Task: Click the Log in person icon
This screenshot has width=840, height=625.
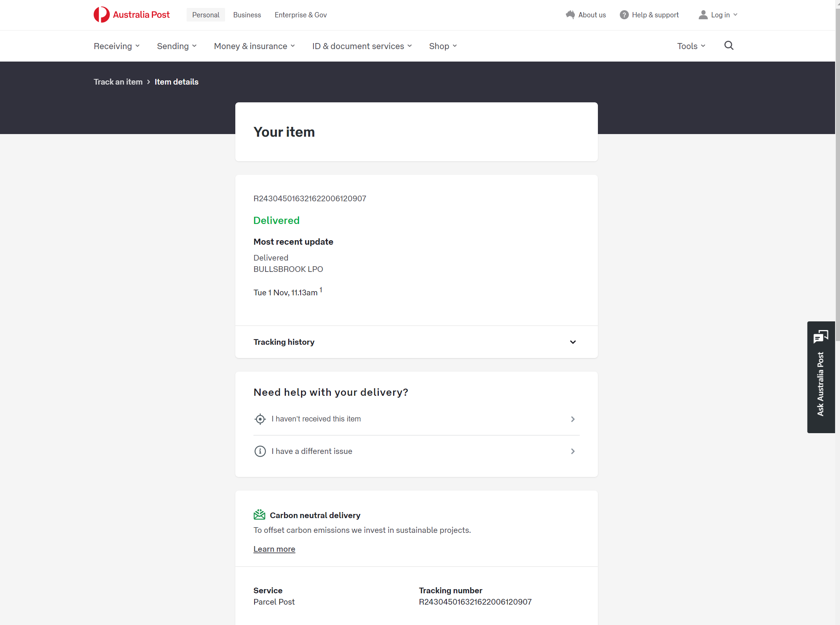Action: pos(703,15)
